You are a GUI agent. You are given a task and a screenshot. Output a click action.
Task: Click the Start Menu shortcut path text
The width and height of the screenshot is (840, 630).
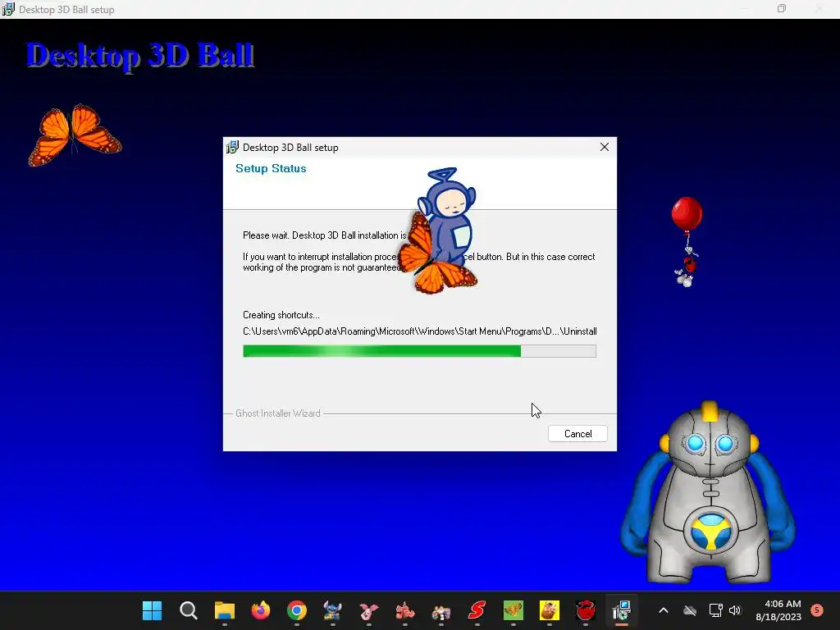click(x=419, y=331)
